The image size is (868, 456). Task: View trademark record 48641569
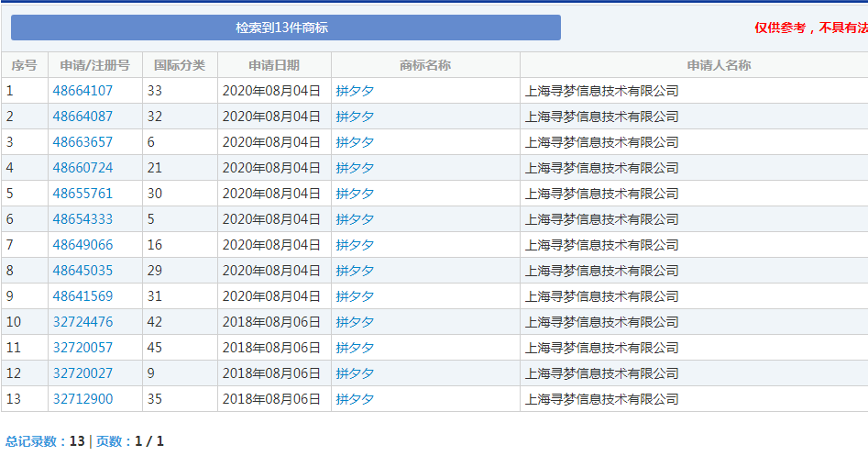point(82,296)
